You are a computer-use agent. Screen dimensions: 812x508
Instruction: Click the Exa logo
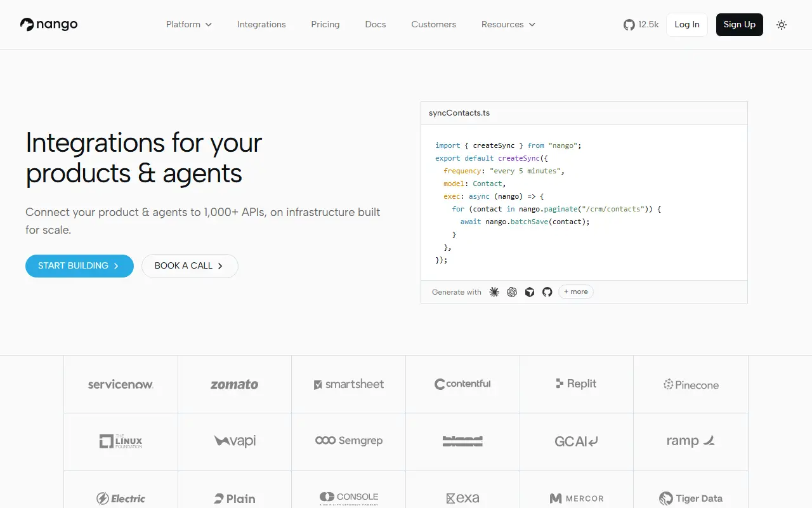[462, 498]
